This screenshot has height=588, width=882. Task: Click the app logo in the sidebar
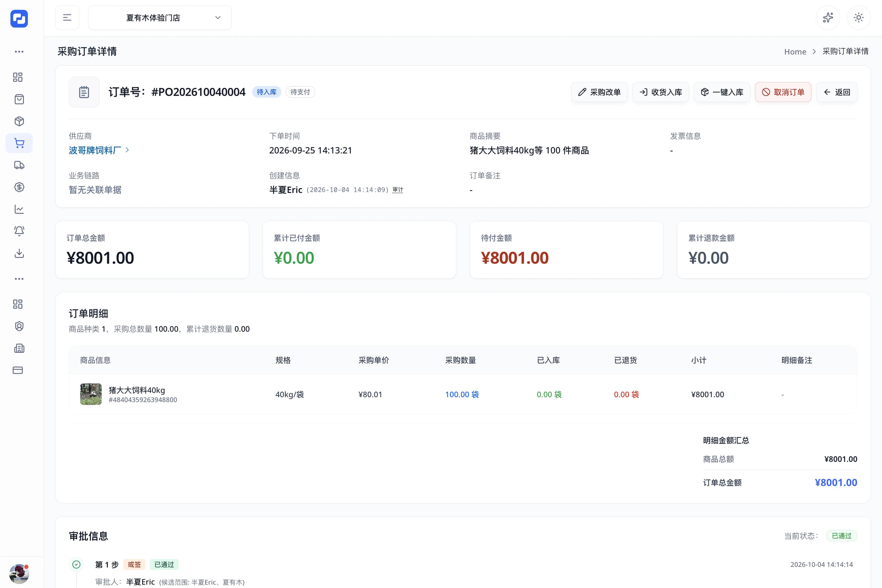pyautogui.click(x=19, y=18)
